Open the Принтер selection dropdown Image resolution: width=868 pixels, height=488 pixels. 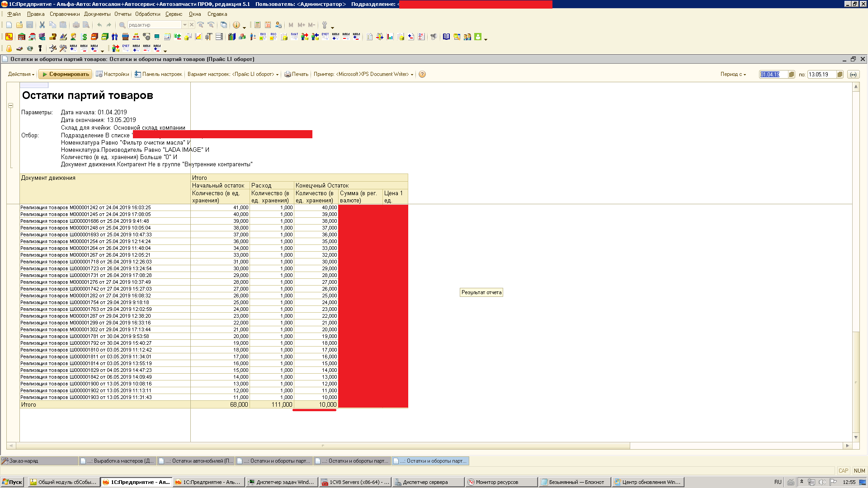click(x=363, y=74)
